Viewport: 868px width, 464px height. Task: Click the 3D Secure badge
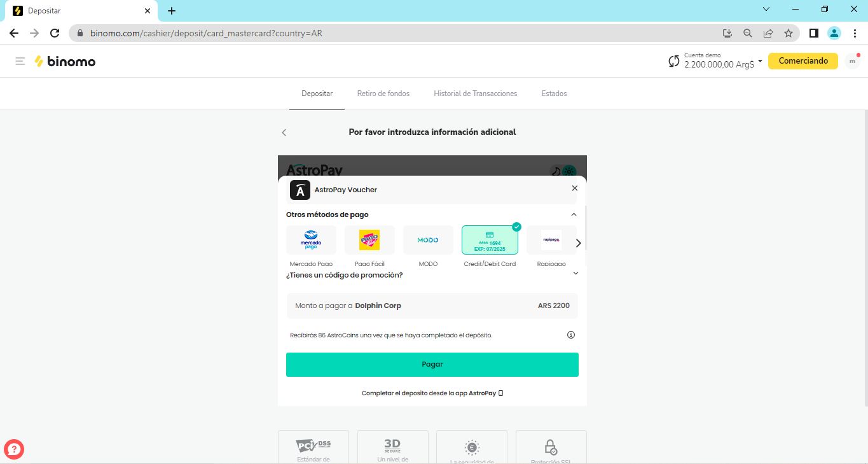click(x=393, y=447)
